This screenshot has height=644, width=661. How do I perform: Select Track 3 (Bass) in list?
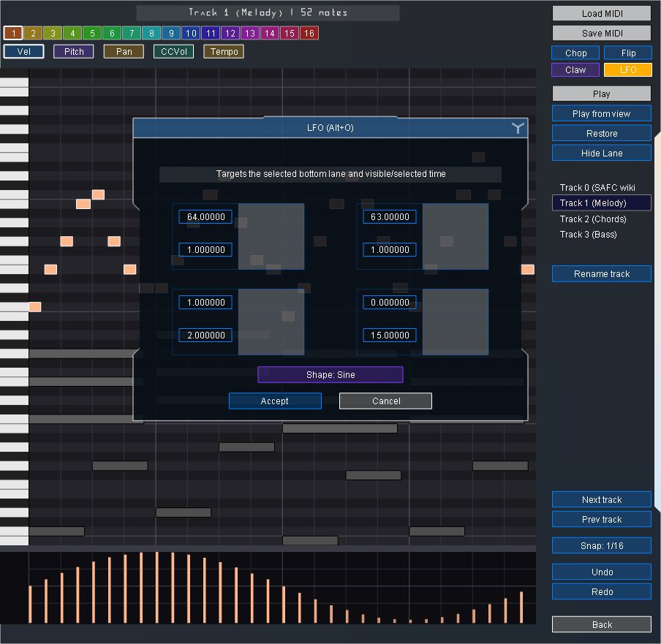pyautogui.click(x=602, y=235)
